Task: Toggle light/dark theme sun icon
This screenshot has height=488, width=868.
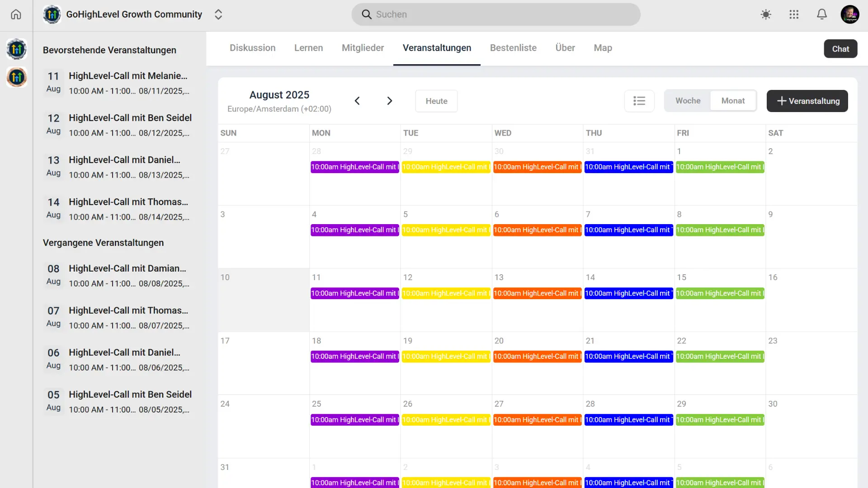Action: [766, 14]
